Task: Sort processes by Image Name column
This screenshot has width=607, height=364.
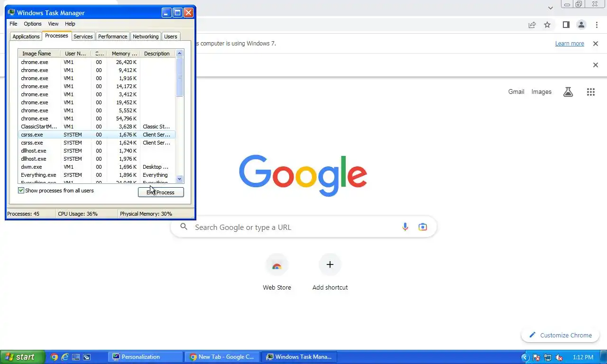Action: click(39, 54)
